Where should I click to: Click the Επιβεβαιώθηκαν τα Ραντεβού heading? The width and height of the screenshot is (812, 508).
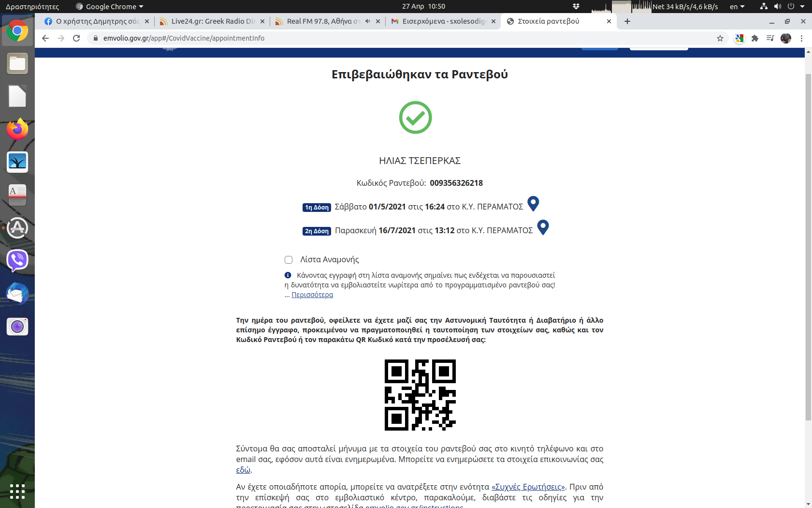point(420,75)
